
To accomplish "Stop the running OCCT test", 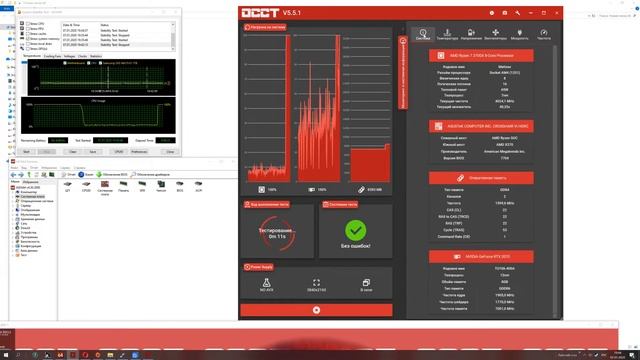I will click(x=316, y=310).
